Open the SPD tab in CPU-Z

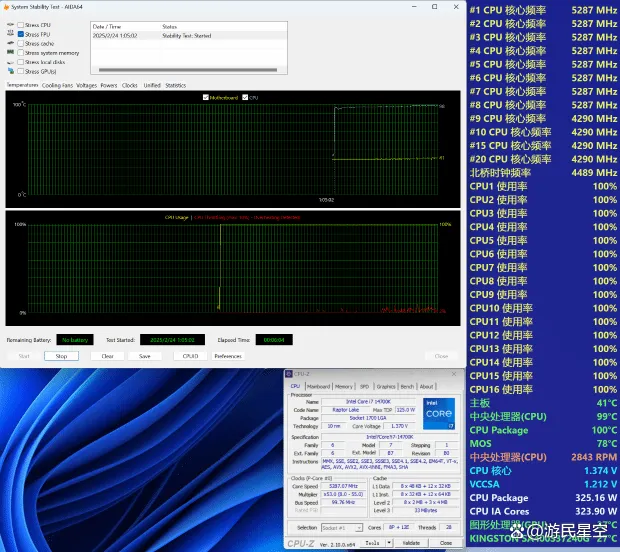(x=365, y=387)
